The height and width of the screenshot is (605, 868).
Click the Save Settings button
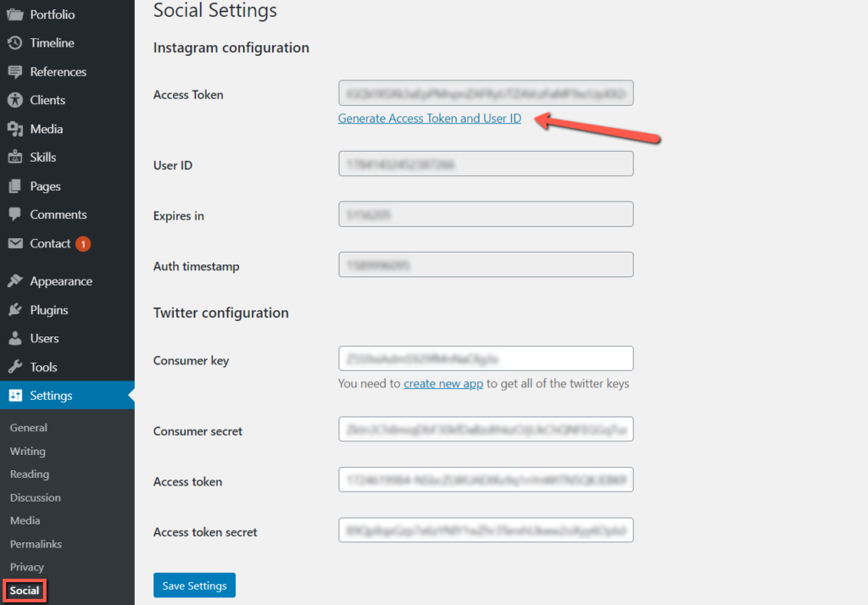click(194, 586)
